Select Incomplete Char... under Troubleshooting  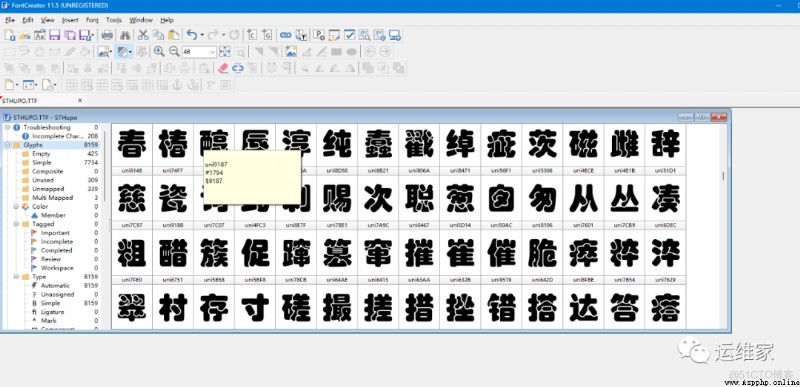pyautogui.click(x=58, y=136)
